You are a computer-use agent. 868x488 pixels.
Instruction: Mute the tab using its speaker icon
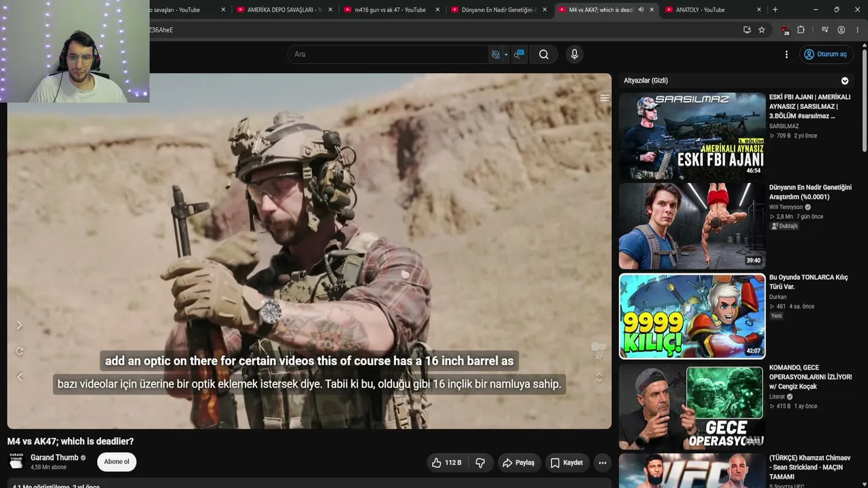tap(641, 9)
